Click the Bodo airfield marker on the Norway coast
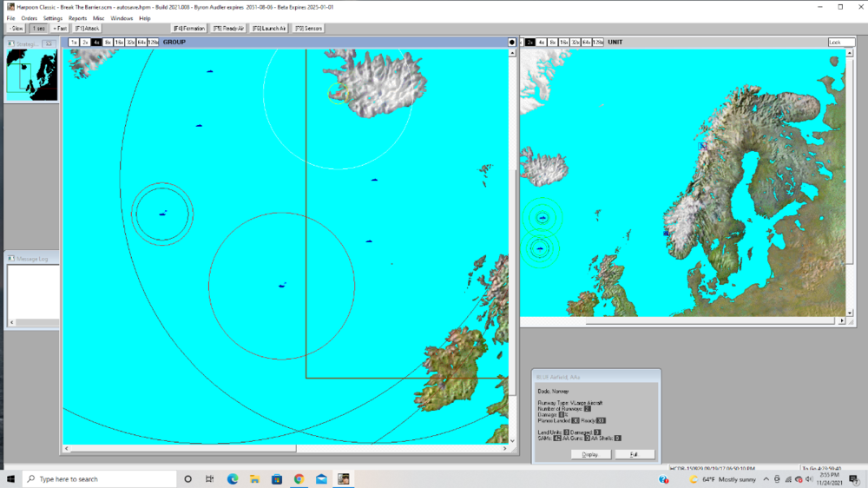Viewport: 868px width, 488px height. 702,146
